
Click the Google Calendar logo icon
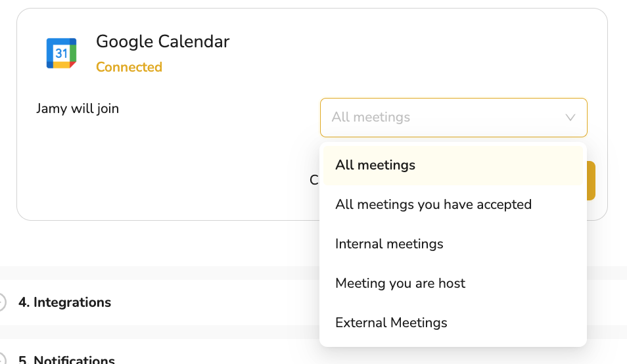pos(61,53)
